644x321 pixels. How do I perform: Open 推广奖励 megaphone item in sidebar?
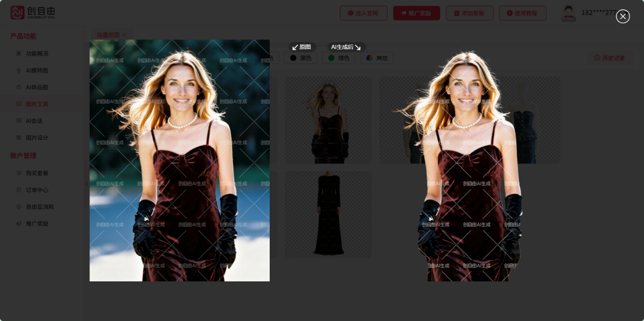pos(37,223)
